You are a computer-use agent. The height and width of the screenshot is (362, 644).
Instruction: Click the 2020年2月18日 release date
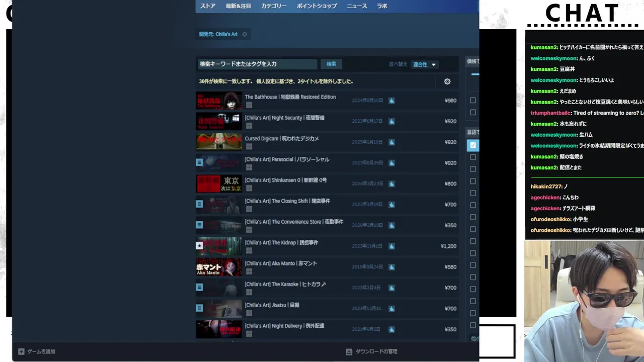(x=367, y=226)
